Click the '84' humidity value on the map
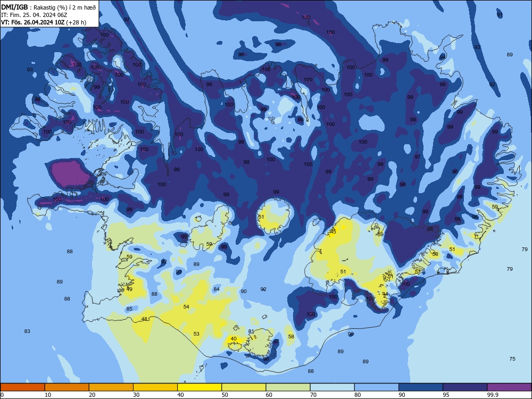 click(217, 289)
